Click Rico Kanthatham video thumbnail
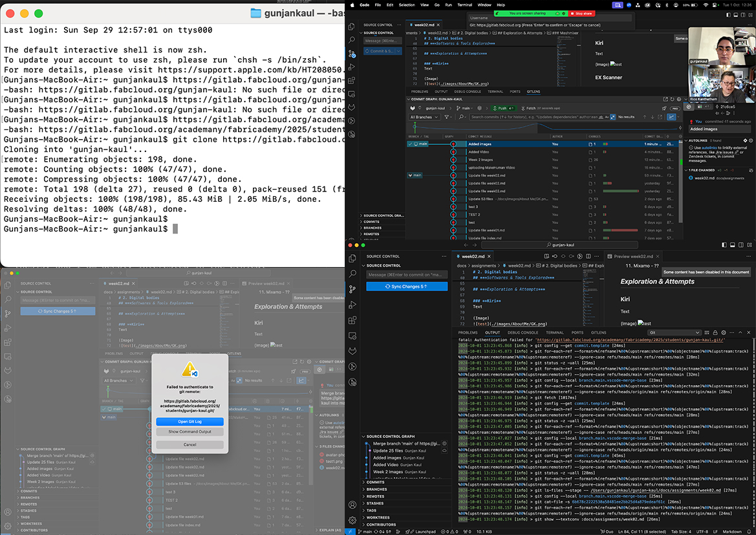Image resolution: width=756 pixels, height=535 pixels. (x=720, y=83)
